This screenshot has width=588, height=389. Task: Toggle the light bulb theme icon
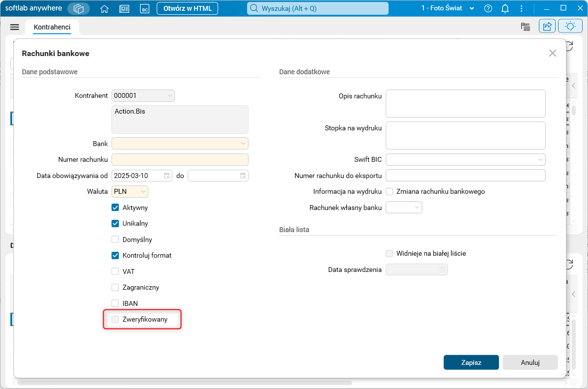coord(570,27)
